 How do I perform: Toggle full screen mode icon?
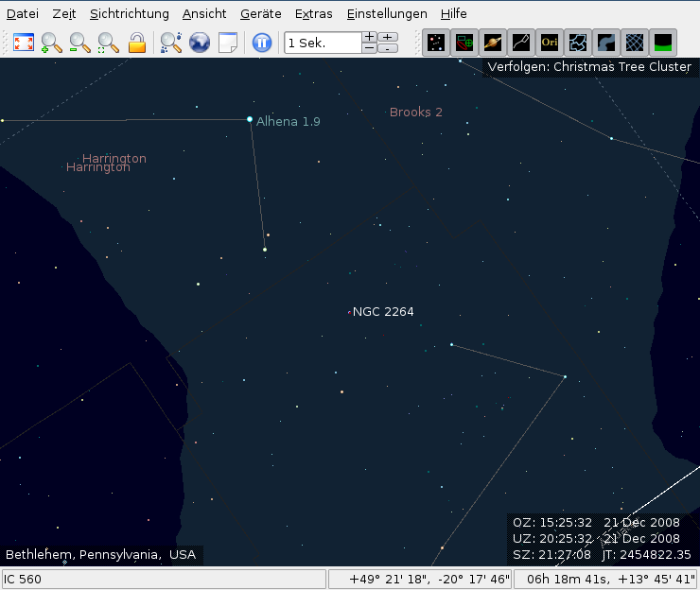[x=24, y=43]
